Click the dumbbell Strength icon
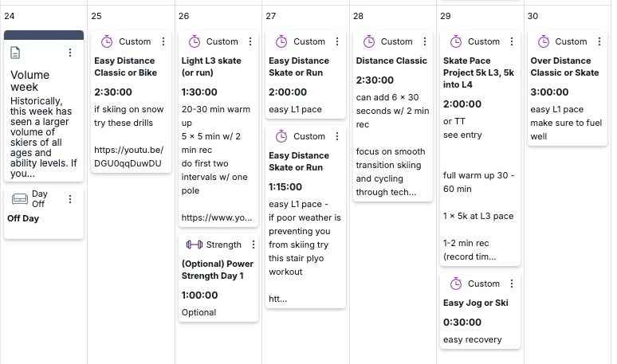Screen dimensions: 617x364 point(194,245)
